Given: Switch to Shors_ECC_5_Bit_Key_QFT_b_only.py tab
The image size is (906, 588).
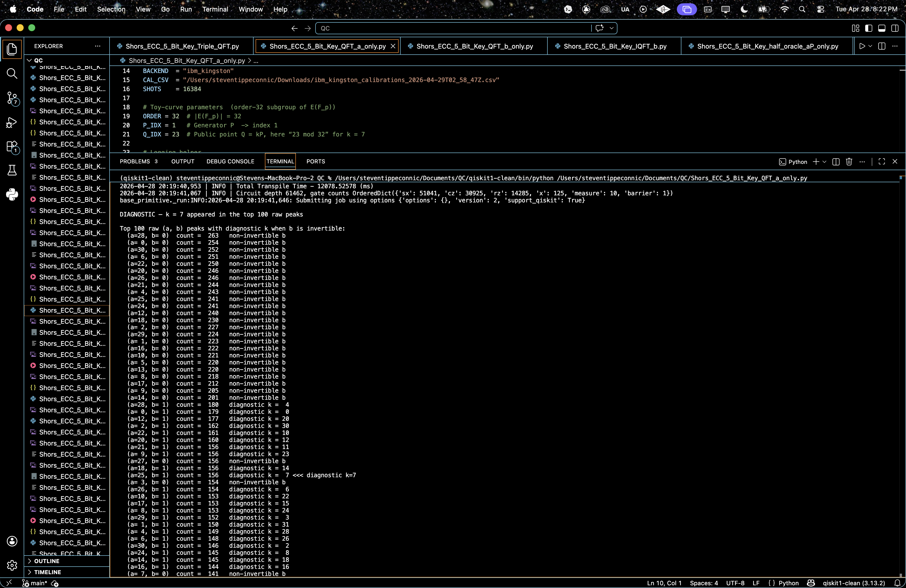Looking at the screenshot, I should point(474,46).
